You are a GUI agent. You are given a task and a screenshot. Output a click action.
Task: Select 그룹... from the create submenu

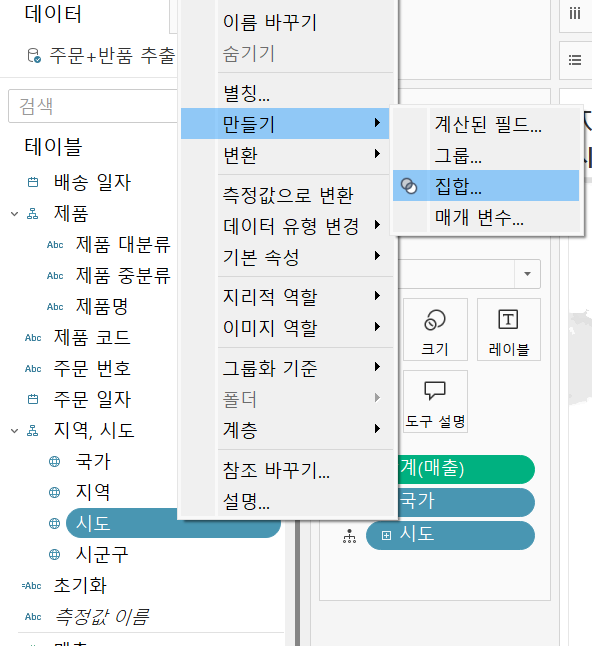486,155
